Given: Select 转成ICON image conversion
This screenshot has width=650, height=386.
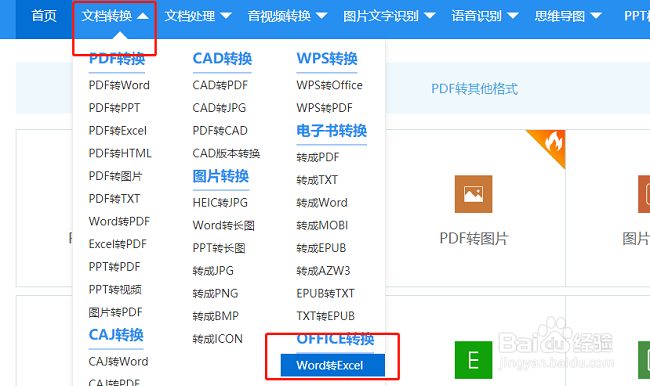Looking at the screenshot, I should (218, 339).
